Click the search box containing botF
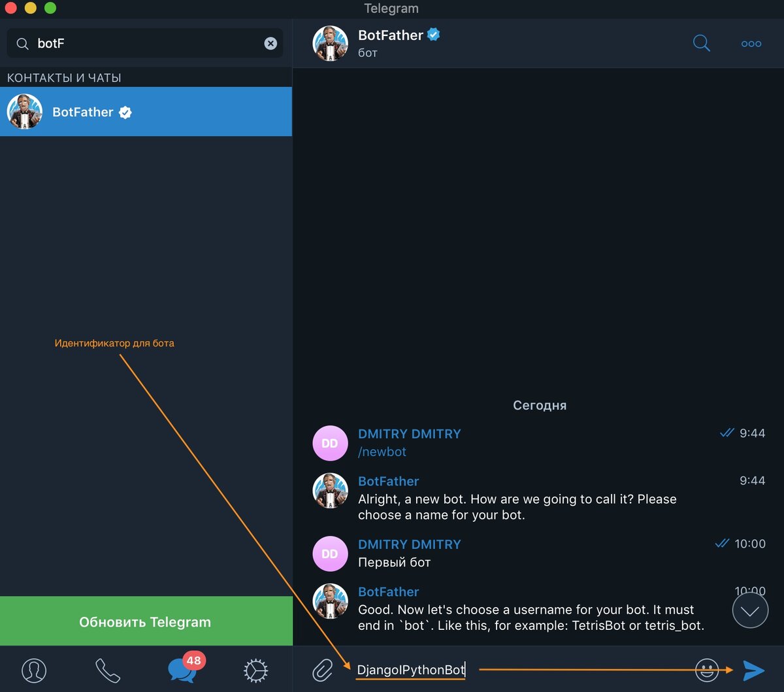This screenshot has width=784, height=692. (144, 44)
